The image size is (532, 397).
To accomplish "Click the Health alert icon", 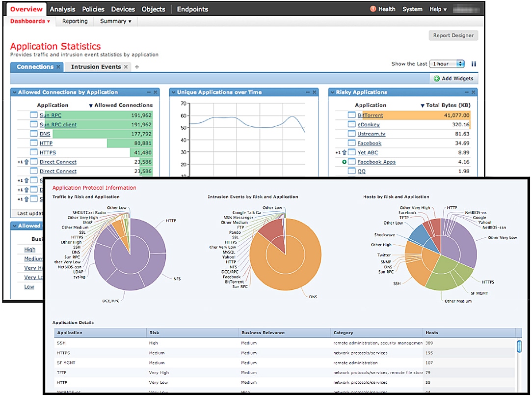I will coord(372,9).
